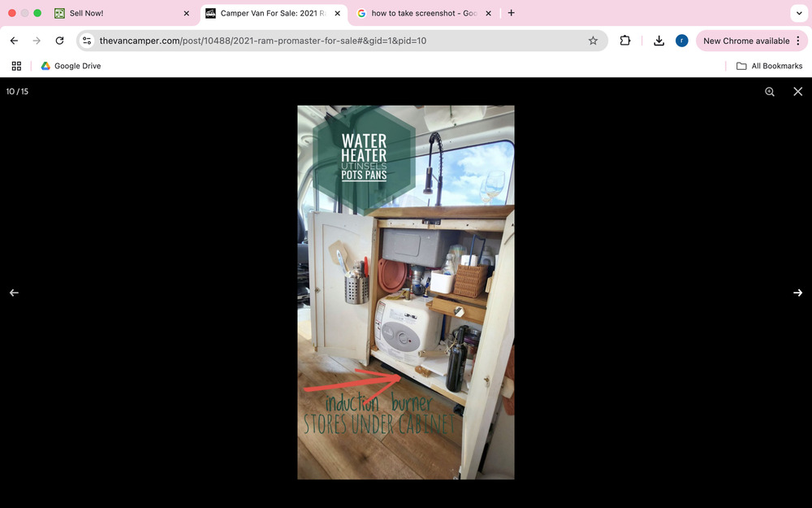View site information icon in address bar
Image resolution: width=812 pixels, height=508 pixels.
tap(88, 41)
